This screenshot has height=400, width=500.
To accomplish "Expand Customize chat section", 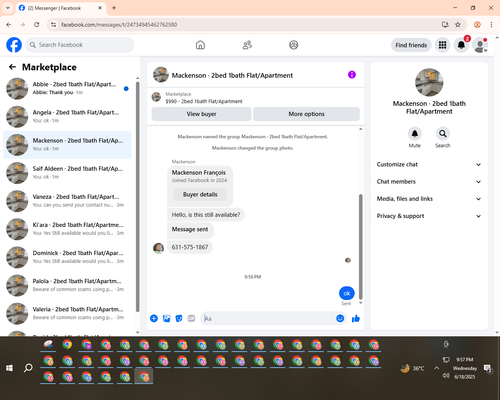I will [429, 164].
